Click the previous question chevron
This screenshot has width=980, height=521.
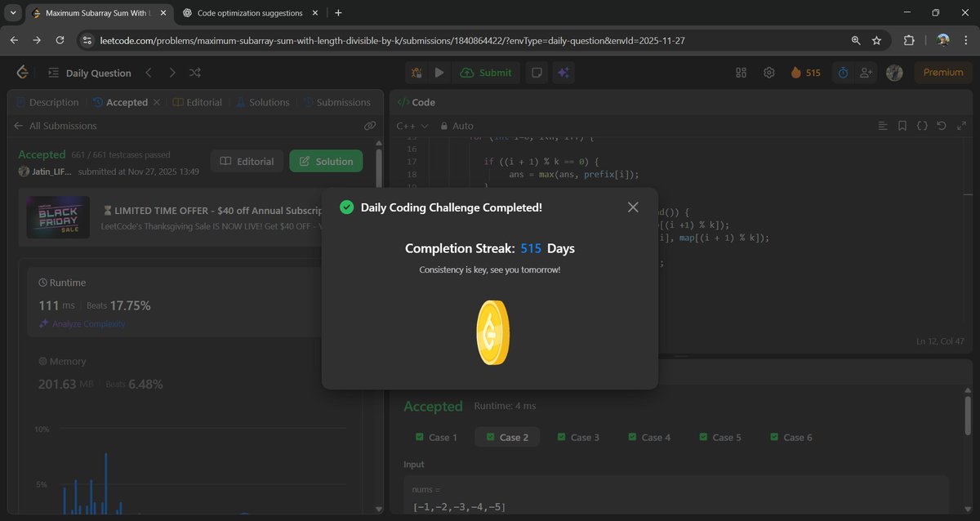pos(149,73)
